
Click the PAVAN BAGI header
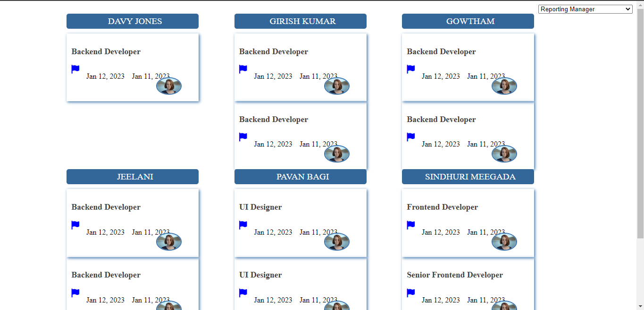pyautogui.click(x=301, y=177)
